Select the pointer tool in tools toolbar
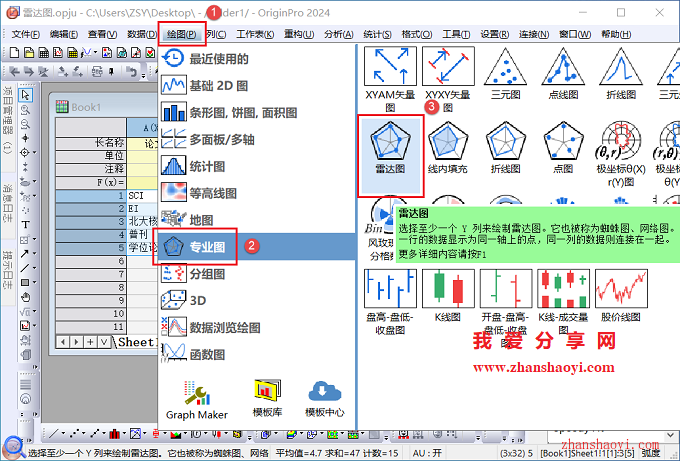The image size is (680, 461). click(25, 95)
